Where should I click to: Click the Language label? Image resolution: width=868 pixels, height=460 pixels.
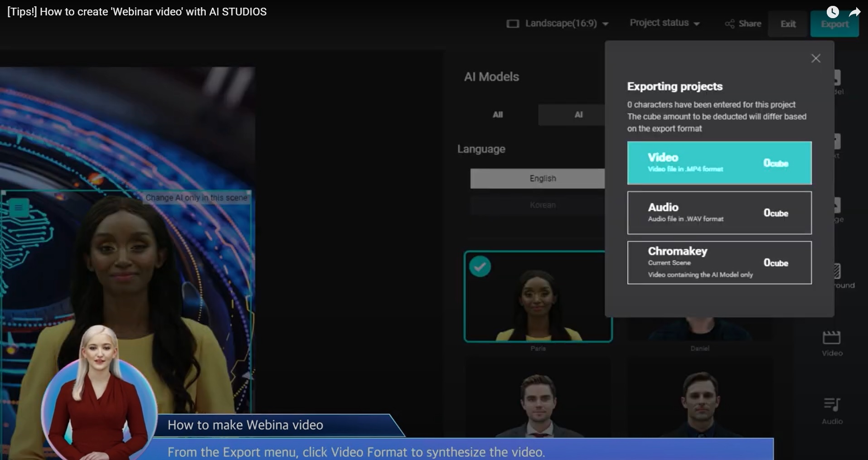tap(481, 149)
